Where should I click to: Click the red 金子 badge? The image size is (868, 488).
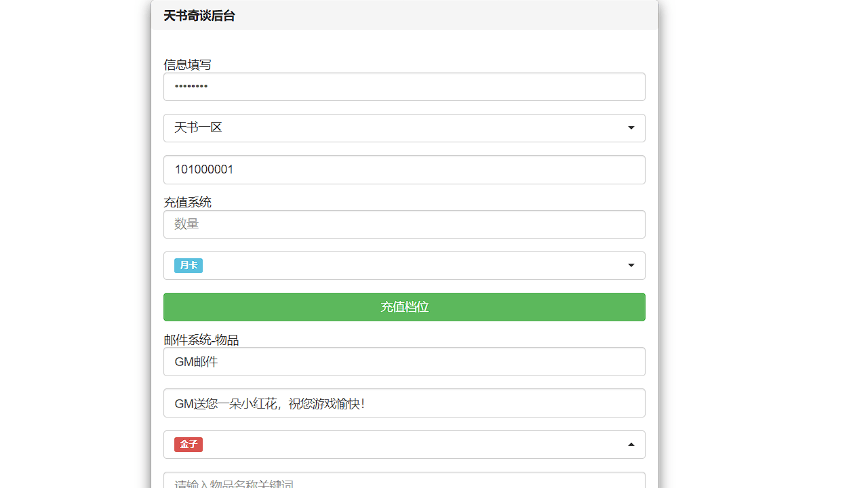click(x=189, y=445)
